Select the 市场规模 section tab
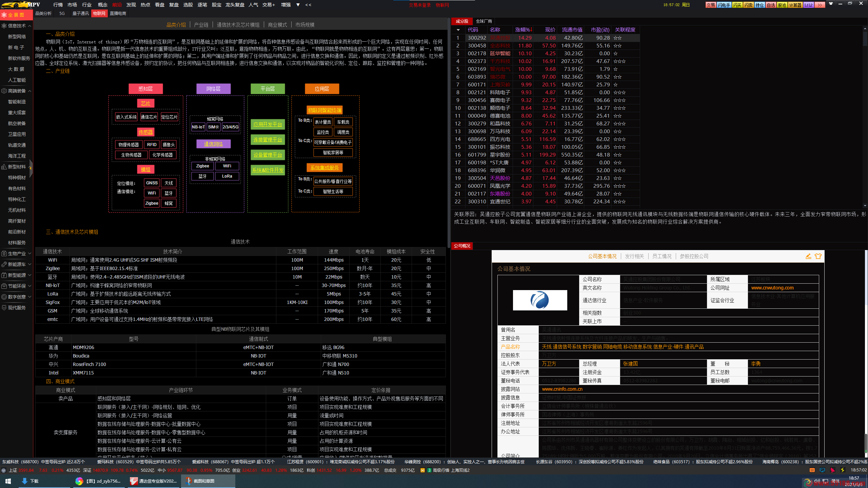The height and width of the screenshot is (488, 868). point(305,25)
